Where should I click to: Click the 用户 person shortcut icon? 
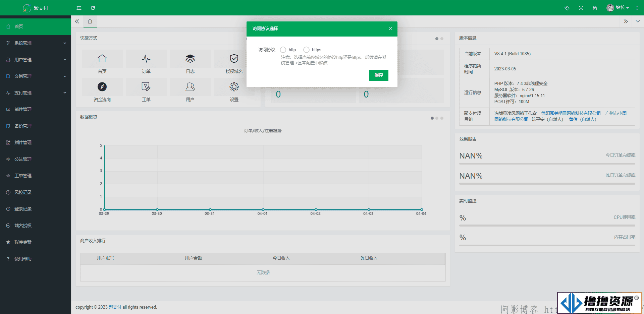pos(190,87)
